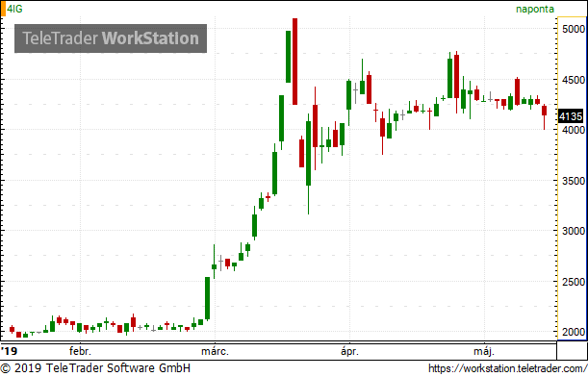Click the 5000 price axis label
588x377 pixels.
(x=574, y=29)
